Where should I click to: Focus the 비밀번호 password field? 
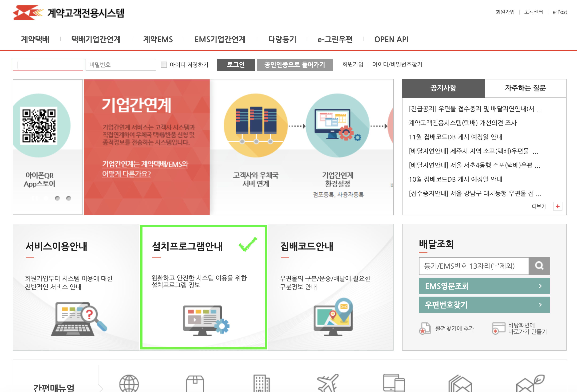pyautogui.click(x=121, y=65)
